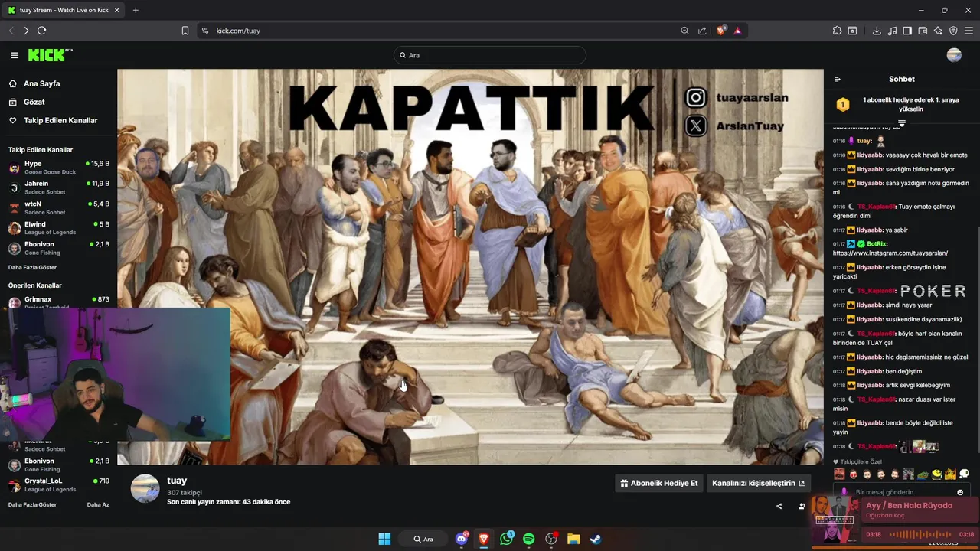Go forward in the browser
Screen dimensions: 980x551
(26, 31)
